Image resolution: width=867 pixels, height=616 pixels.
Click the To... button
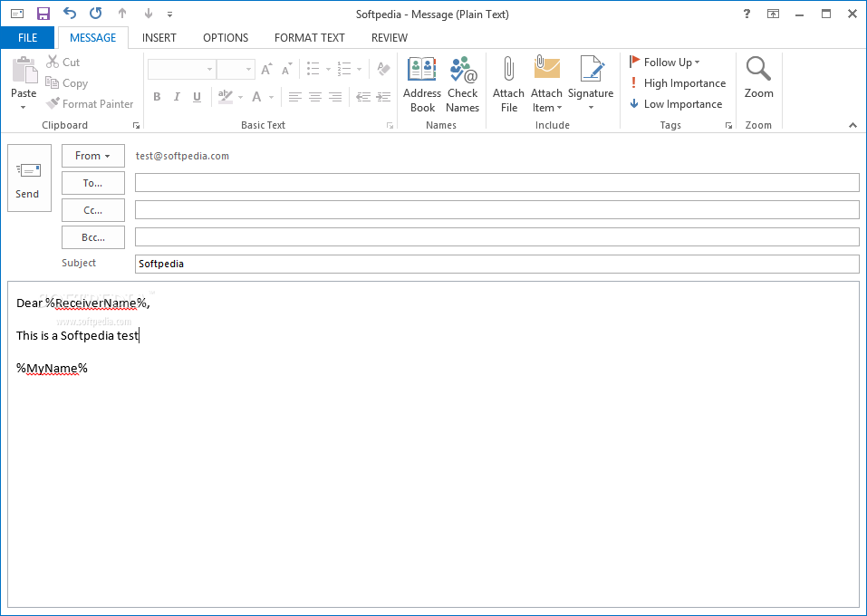click(93, 183)
